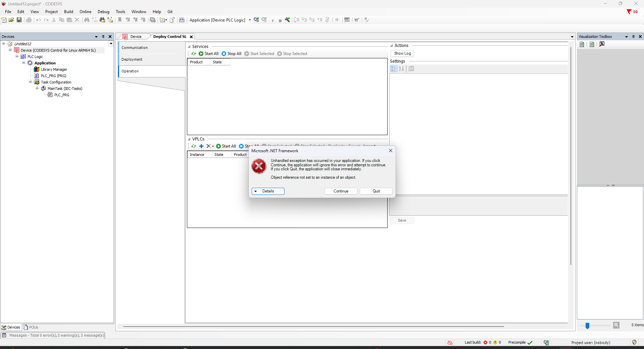Click Continue in the error dialog

tap(341, 191)
